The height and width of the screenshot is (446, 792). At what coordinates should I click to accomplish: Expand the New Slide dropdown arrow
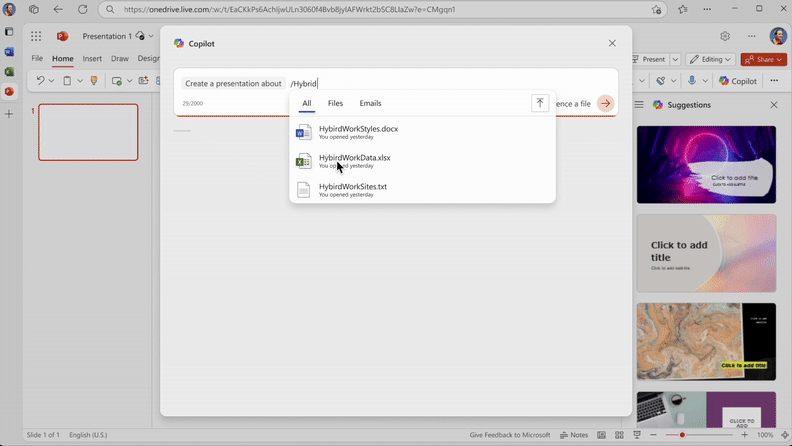129,81
